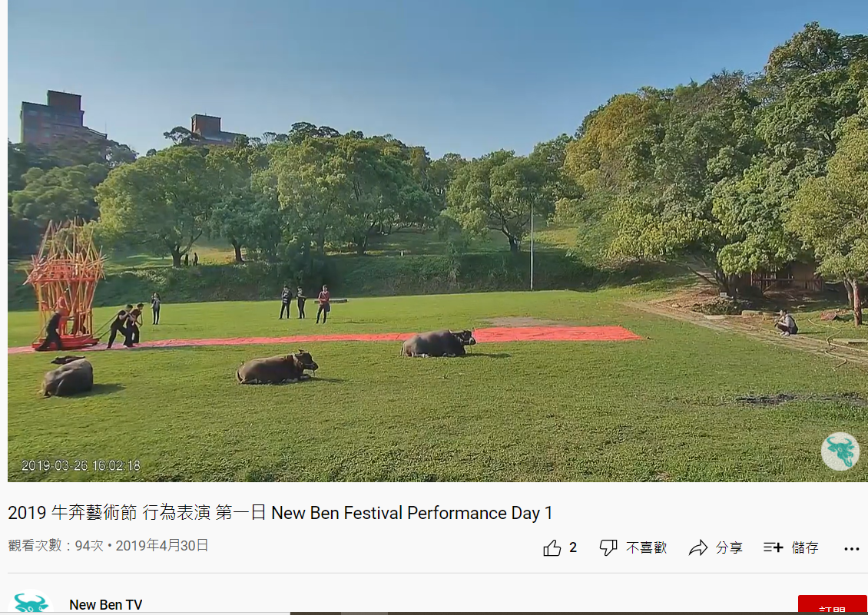Click the save-to-playlist icon

[773, 547]
